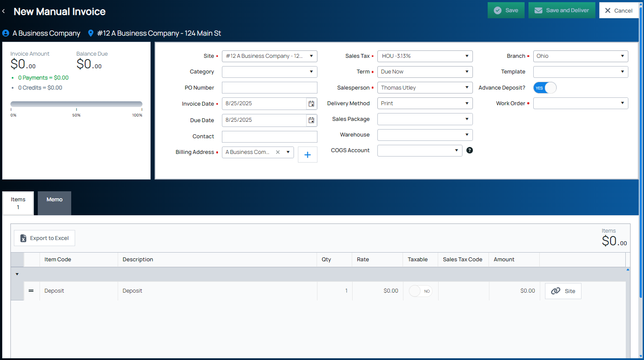Open the Site dropdown
The height and width of the screenshot is (360, 644).
(270, 56)
